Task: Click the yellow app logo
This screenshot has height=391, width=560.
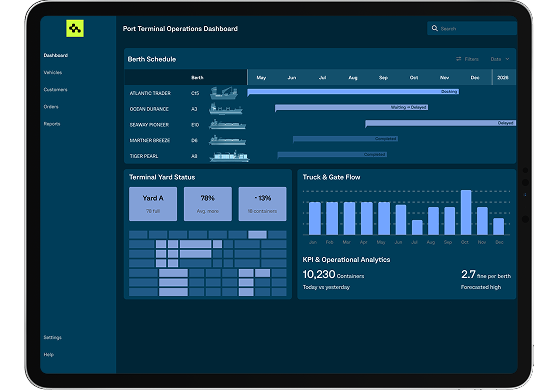Action: point(75,28)
